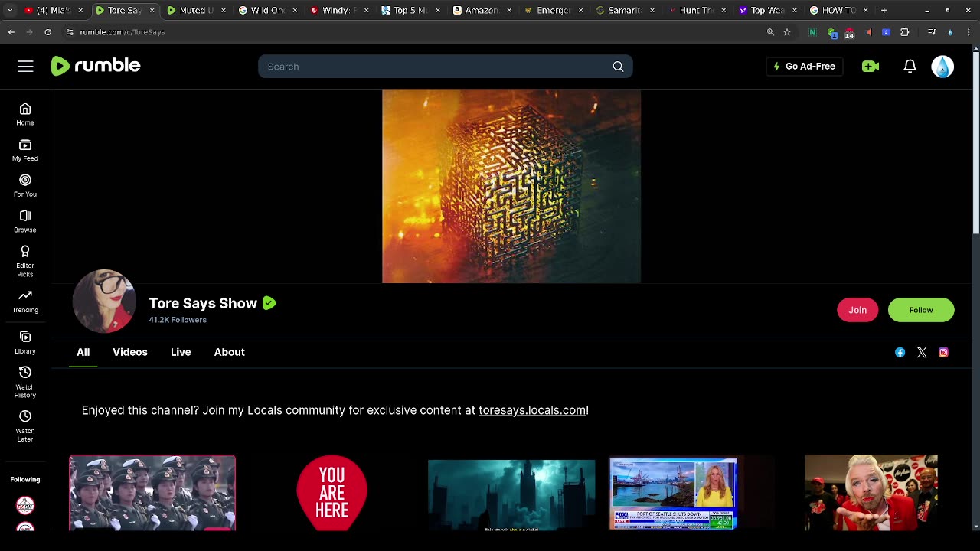This screenshot has width=980, height=551.
Task: Reload the page with the refresh icon
Action: [x=47, y=32]
